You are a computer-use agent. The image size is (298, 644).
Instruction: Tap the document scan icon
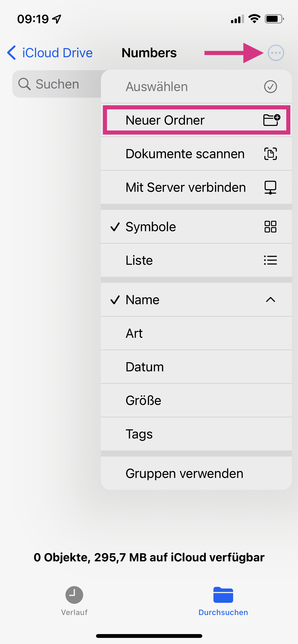270,154
